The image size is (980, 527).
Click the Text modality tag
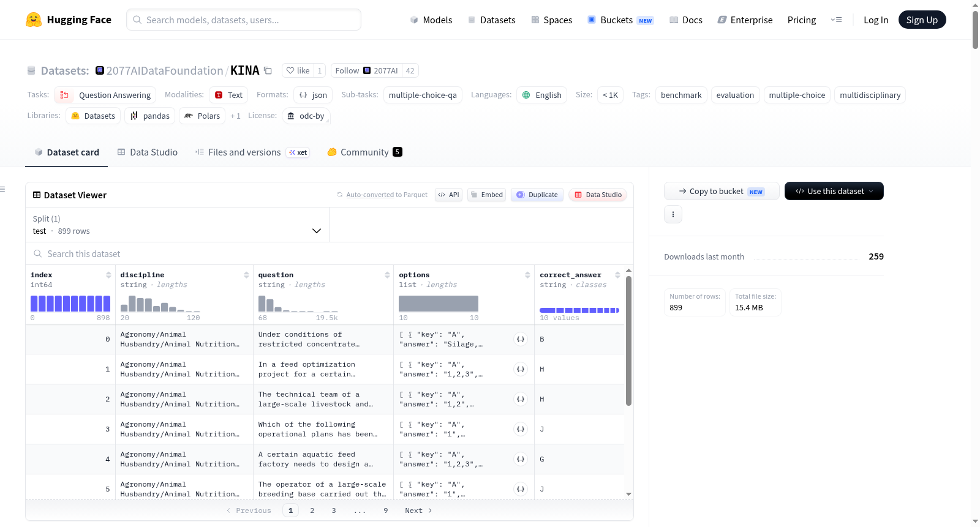pyautogui.click(x=229, y=95)
